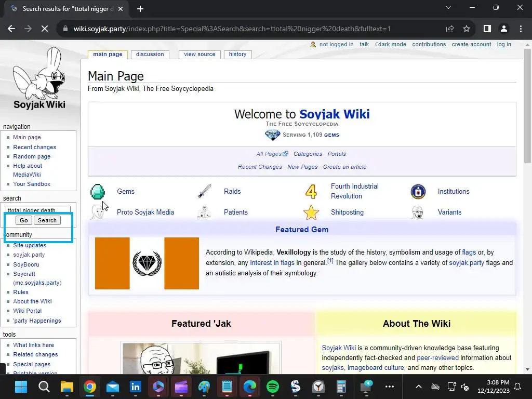This screenshot has height=399, width=532.
Task: Click the imageboard culture link
Action: point(376,367)
